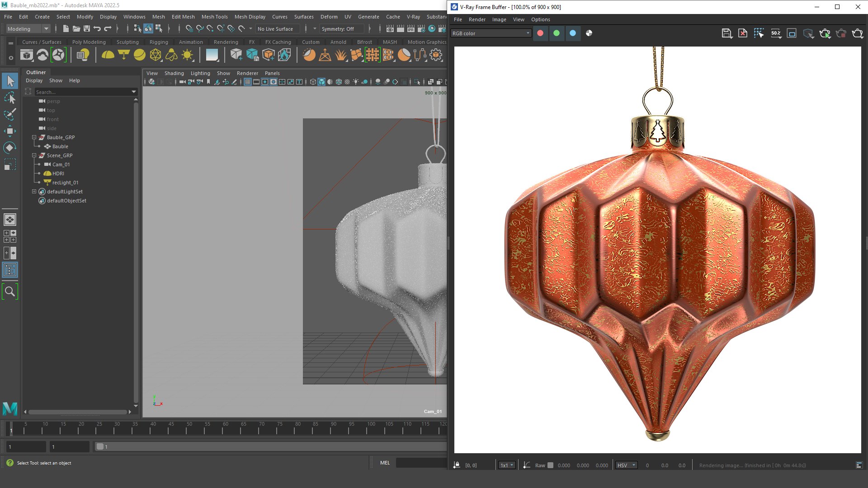Click the MEL script language label
868x488 pixels.
point(385,463)
